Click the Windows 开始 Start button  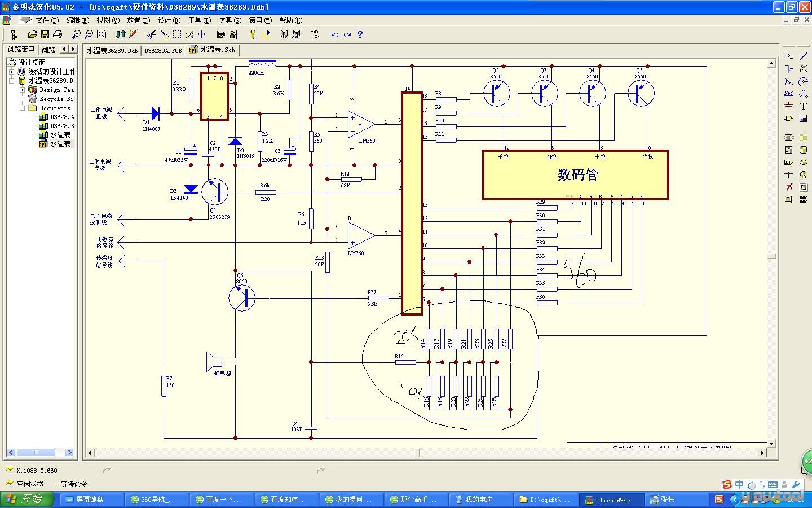pyautogui.click(x=28, y=500)
